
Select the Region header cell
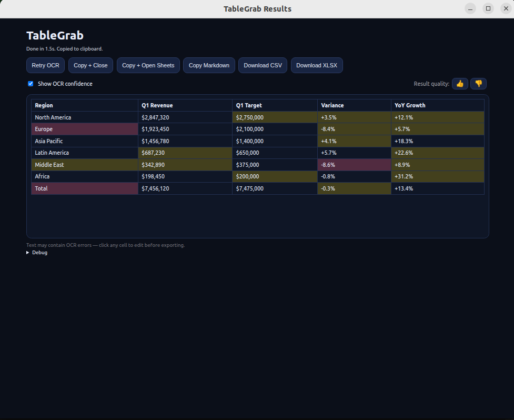85,105
